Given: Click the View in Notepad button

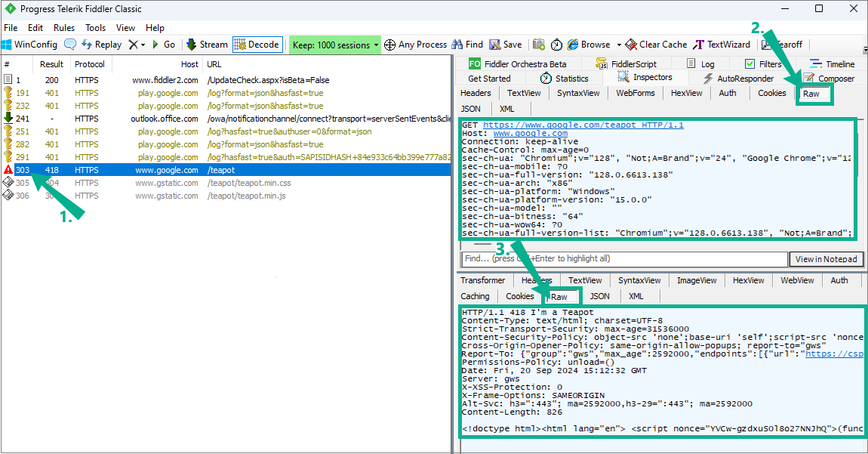Looking at the screenshot, I should [826, 259].
